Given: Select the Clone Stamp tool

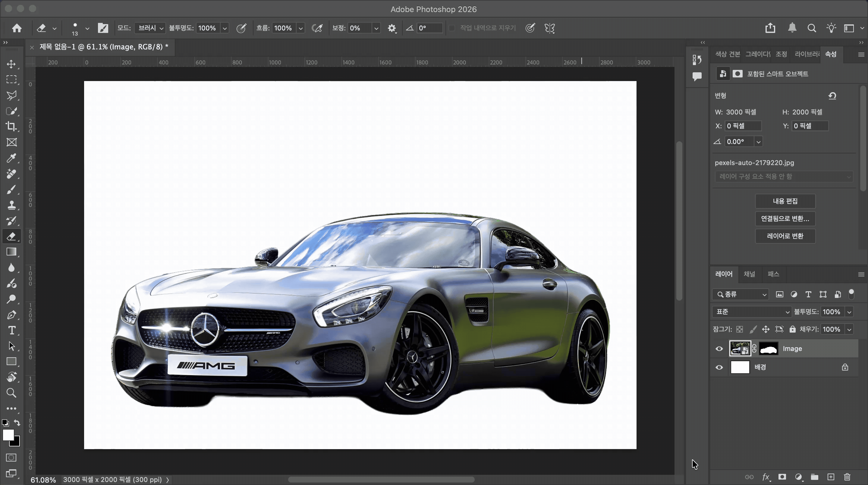Looking at the screenshot, I should pos(11,205).
